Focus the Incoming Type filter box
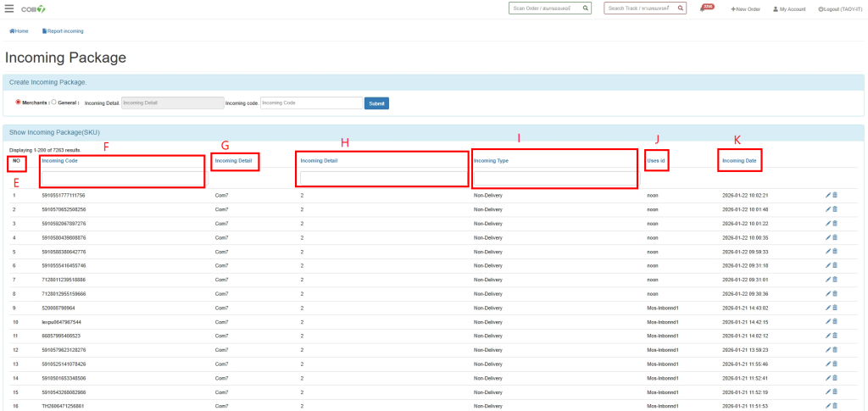Viewport: 868px width, 411px height. click(x=554, y=178)
